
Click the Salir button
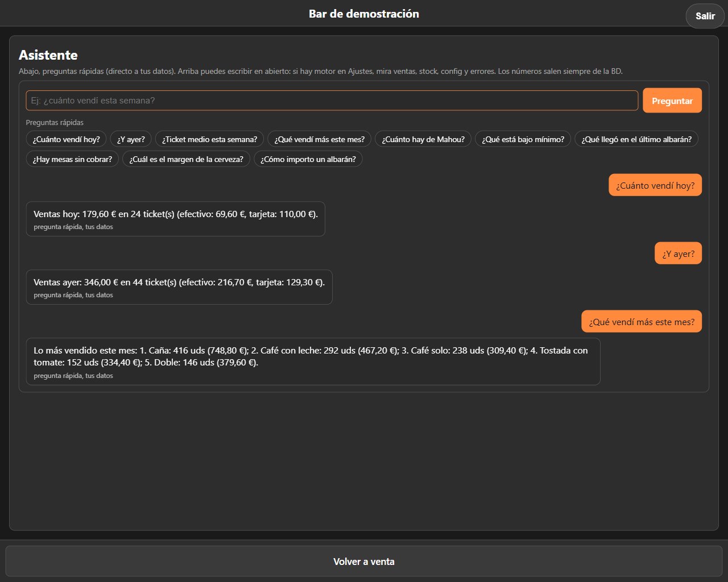point(705,16)
